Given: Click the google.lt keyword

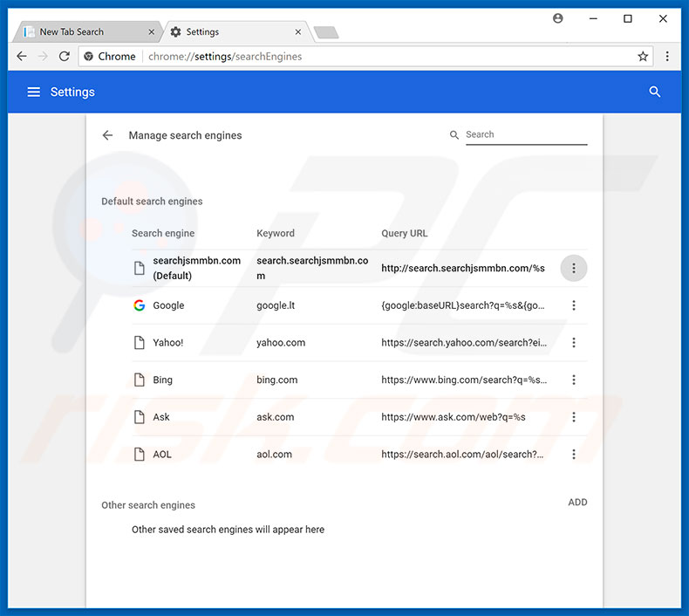Looking at the screenshot, I should point(276,305).
